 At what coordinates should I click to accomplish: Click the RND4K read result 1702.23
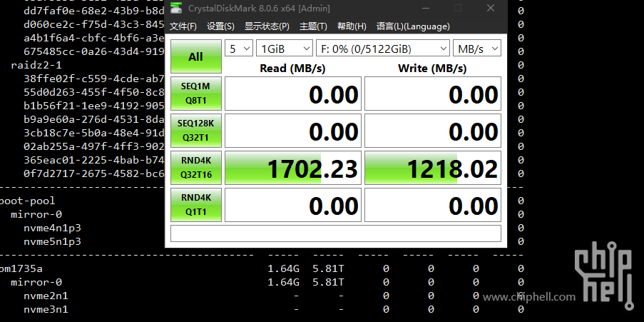pyautogui.click(x=293, y=168)
